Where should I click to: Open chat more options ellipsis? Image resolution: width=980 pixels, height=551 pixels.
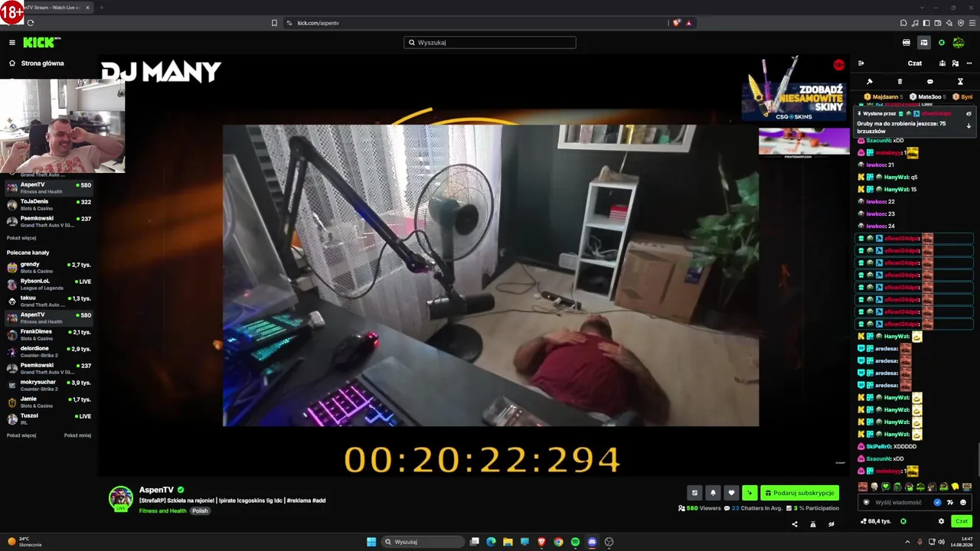click(x=969, y=64)
